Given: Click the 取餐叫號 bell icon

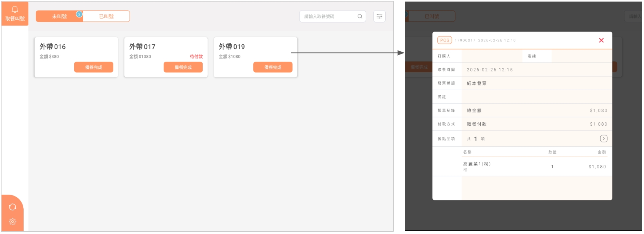Looking at the screenshot, I should click(x=15, y=10).
